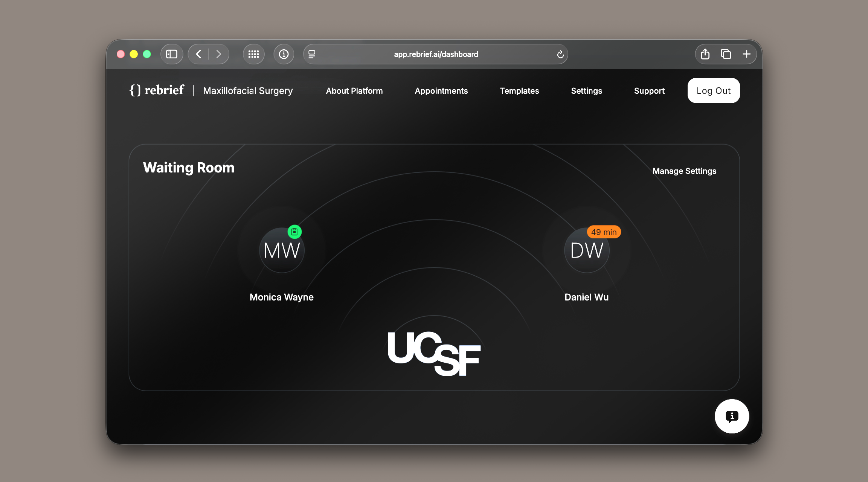The height and width of the screenshot is (482, 868).
Task: Open Settings in the top navigation
Action: click(586, 91)
